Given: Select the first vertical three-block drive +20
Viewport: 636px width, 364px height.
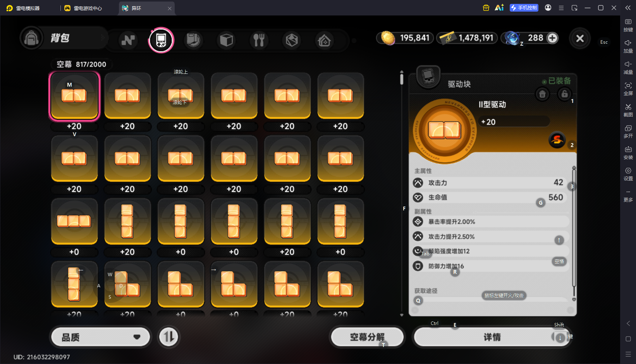Looking at the screenshot, I should pos(127,222).
